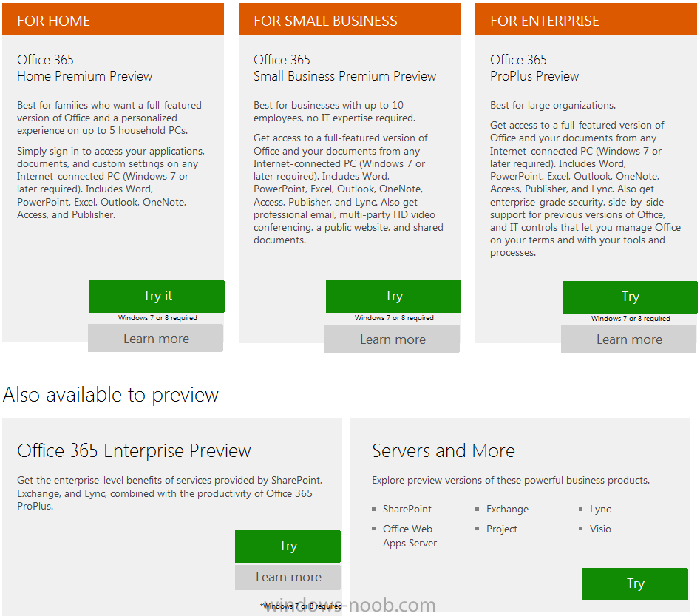Click SharePoint in the servers list
This screenshot has width=700, height=616.
pos(407,510)
